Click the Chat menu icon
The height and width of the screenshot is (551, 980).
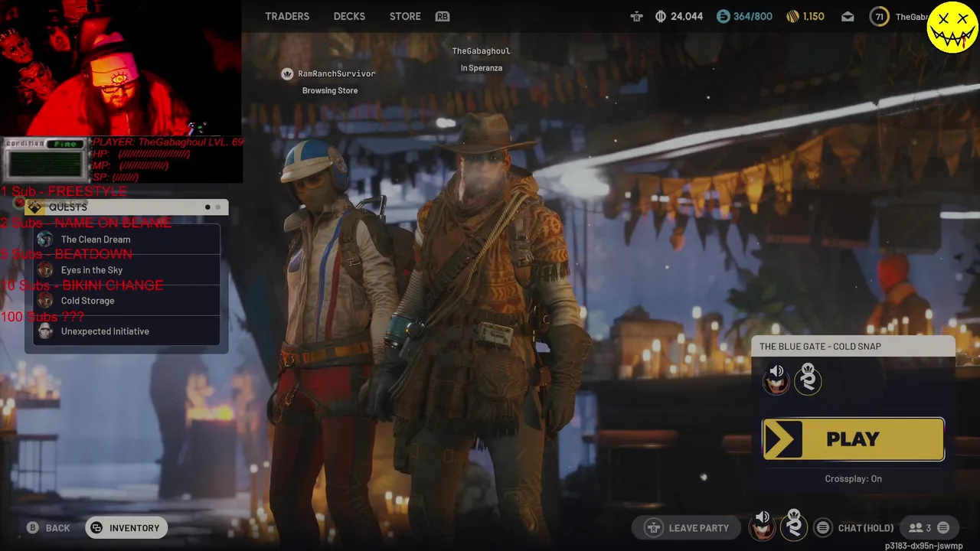(823, 528)
